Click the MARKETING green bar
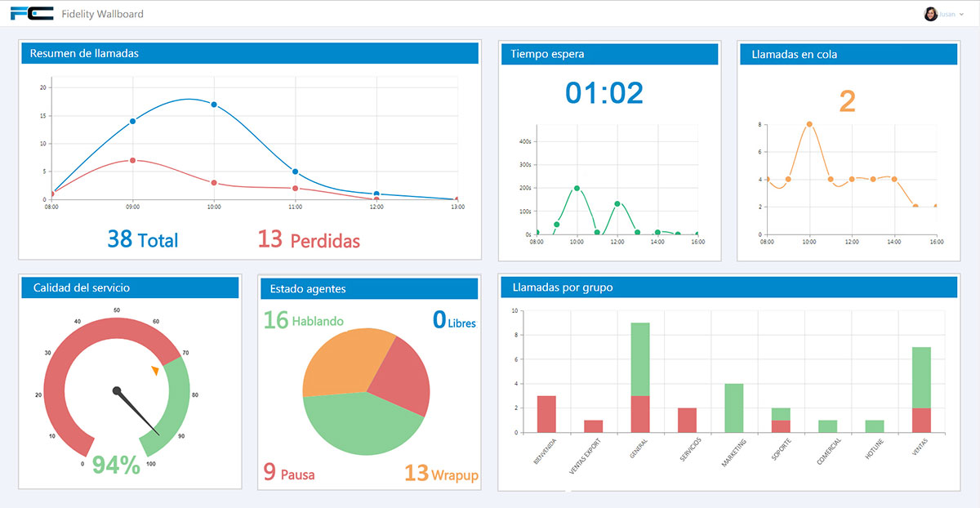 click(x=733, y=408)
